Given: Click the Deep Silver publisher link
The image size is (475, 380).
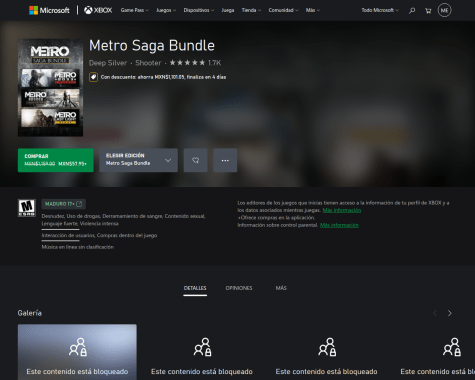Looking at the screenshot, I should pos(108,63).
